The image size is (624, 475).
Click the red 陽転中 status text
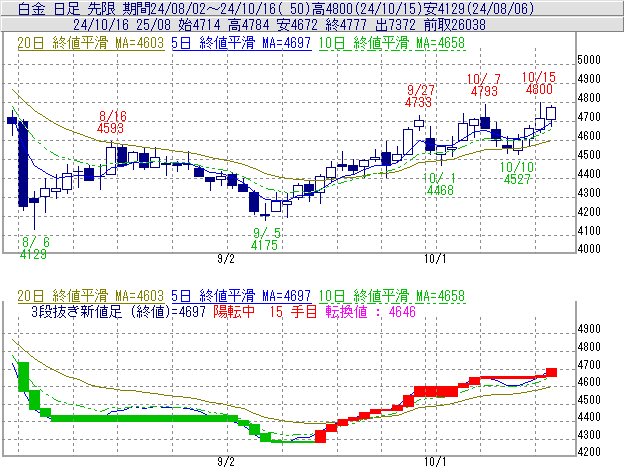[234, 311]
